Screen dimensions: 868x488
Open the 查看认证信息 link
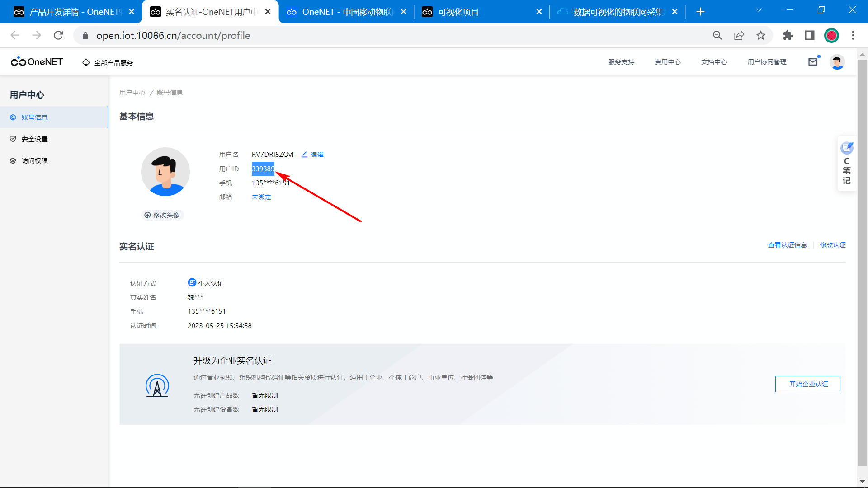coord(787,245)
